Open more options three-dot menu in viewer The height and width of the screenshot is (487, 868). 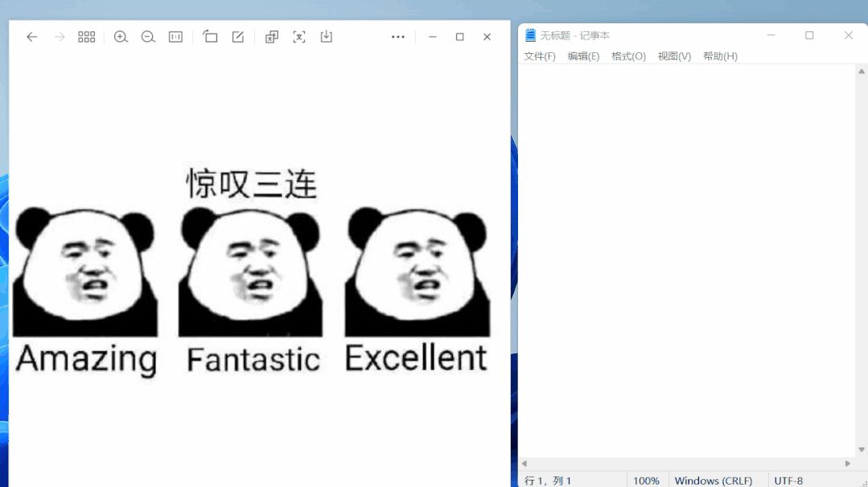point(398,37)
